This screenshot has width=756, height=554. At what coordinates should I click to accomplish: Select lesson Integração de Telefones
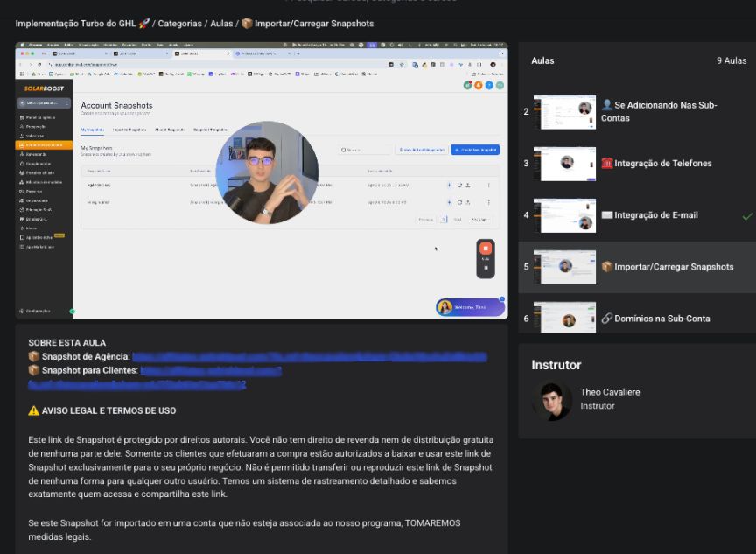pos(656,164)
